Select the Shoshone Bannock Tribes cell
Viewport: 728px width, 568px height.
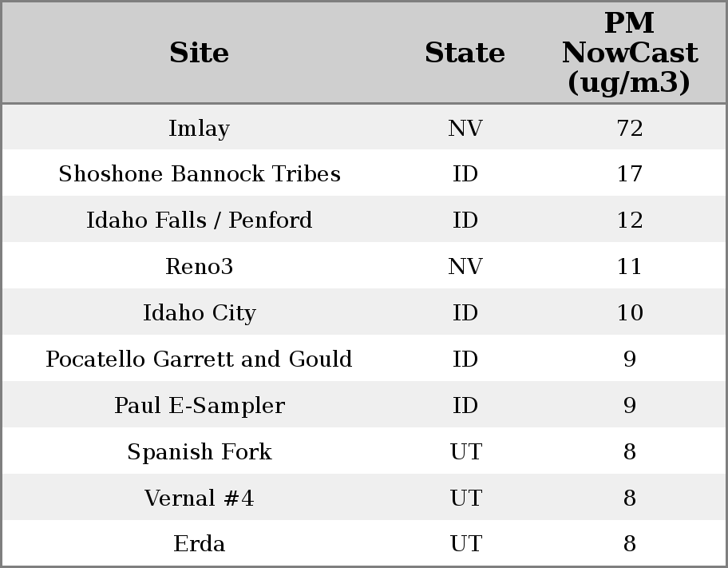[199, 174]
